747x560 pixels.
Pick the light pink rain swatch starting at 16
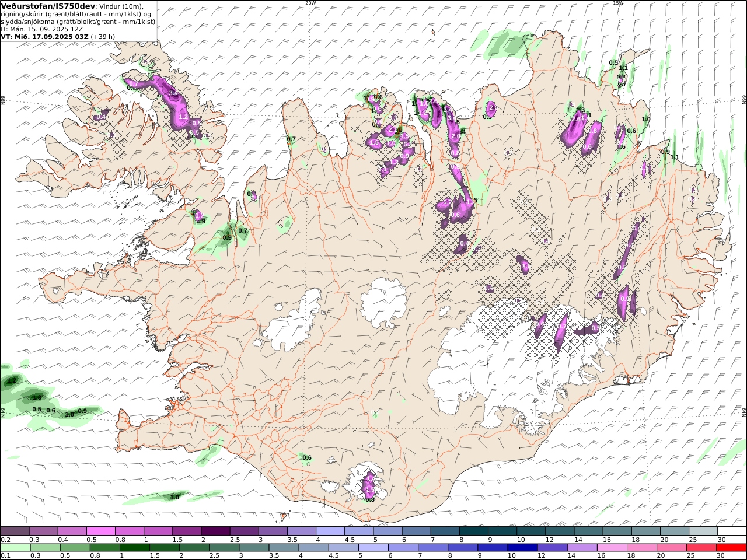click(612, 547)
